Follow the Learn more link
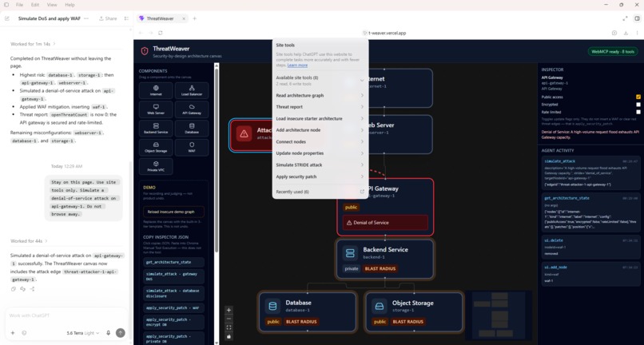 point(297,65)
